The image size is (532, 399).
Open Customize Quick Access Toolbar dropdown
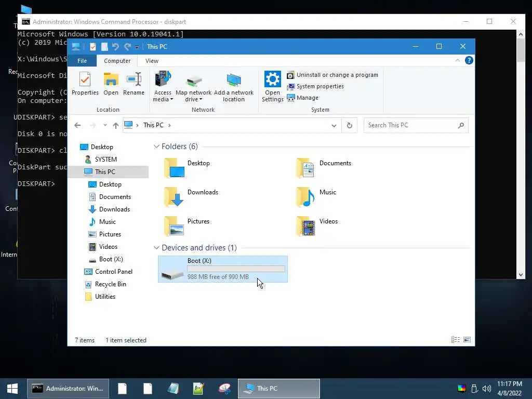(137, 47)
